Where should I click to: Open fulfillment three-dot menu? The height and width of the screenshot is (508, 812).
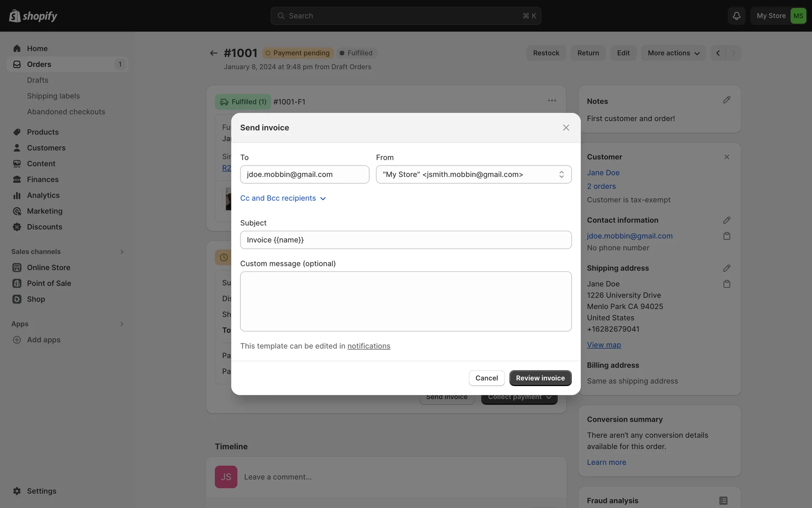pyautogui.click(x=552, y=101)
